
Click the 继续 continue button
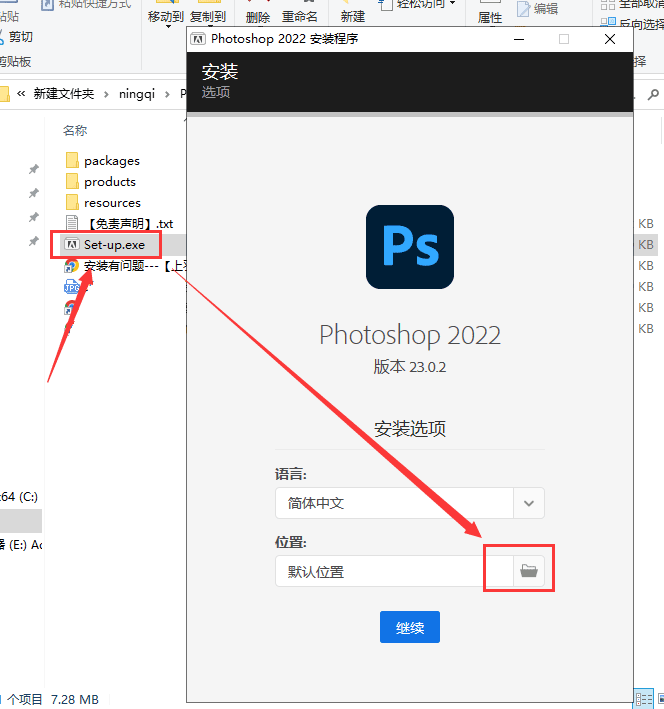click(x=410, y=627)
